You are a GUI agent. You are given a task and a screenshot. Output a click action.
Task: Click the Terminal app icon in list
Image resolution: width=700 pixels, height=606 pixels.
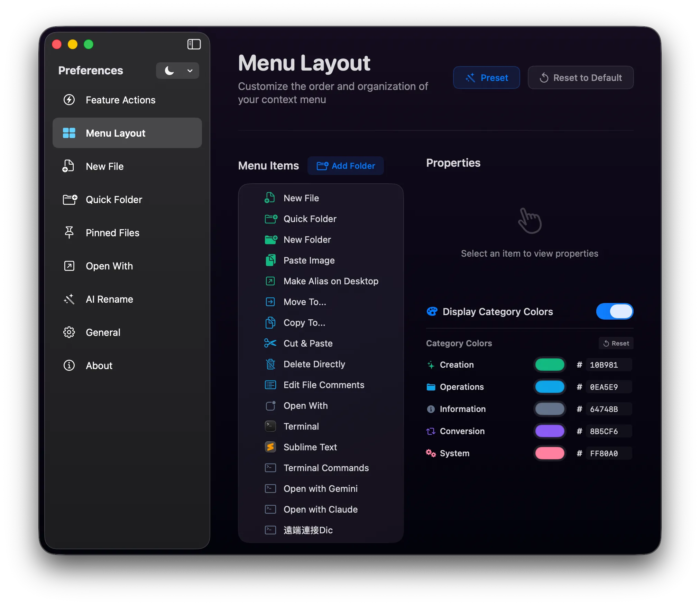click(x=270, y=426)
